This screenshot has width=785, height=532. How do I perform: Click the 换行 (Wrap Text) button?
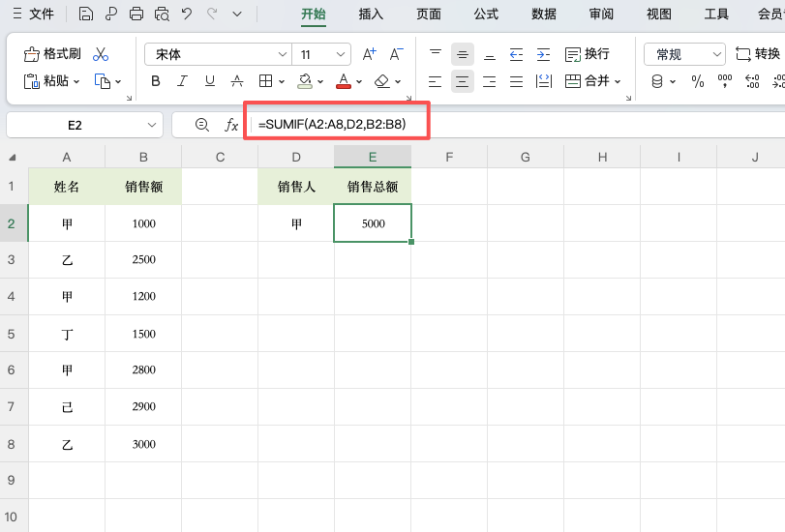click(587, 54)
